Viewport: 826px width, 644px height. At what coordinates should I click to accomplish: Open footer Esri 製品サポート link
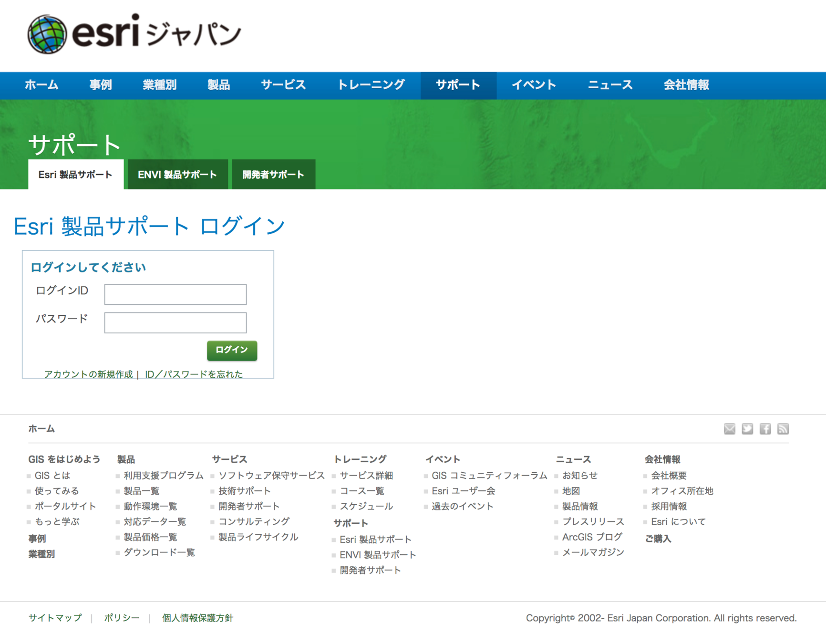375,540
